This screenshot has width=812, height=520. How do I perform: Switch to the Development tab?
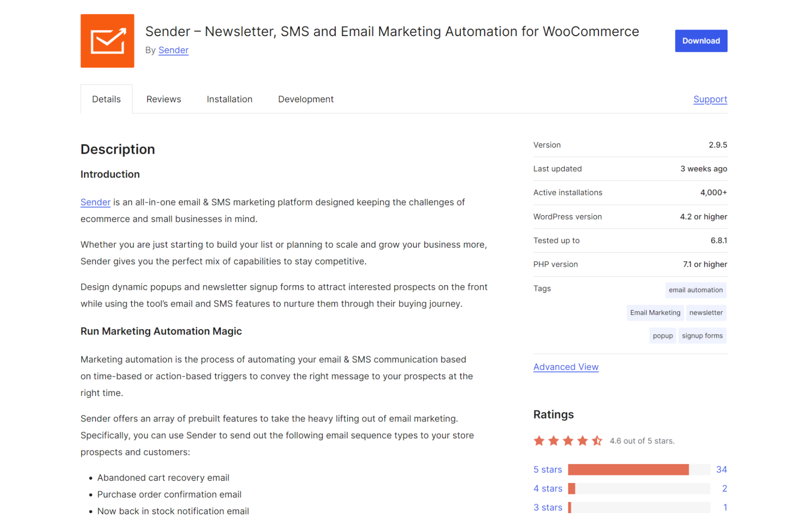pyautogui.click(x=306, y=99)
